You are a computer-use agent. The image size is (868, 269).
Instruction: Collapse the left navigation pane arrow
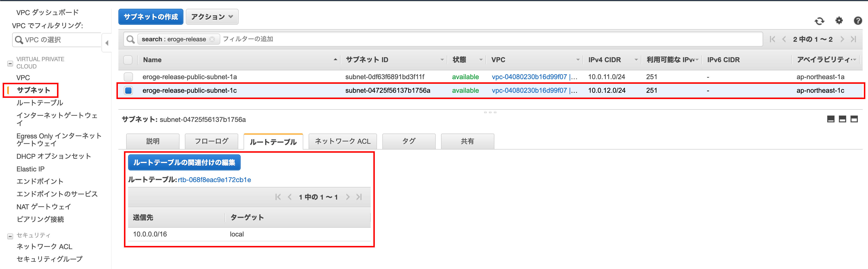click(x=107, y=43)
